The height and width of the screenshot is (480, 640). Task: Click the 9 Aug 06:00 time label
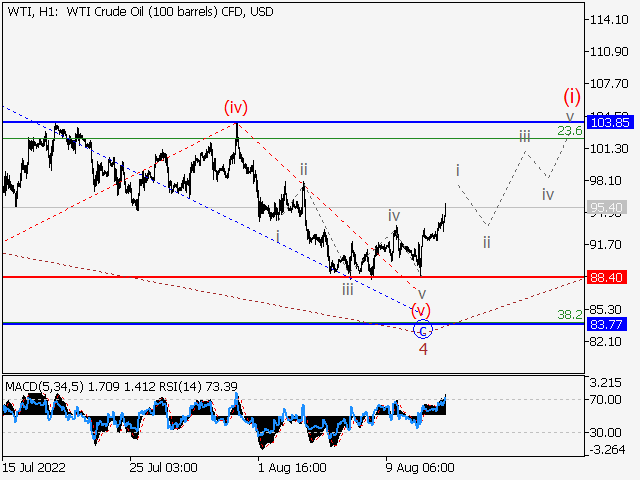pyautogui.click(x=420, y=467)
